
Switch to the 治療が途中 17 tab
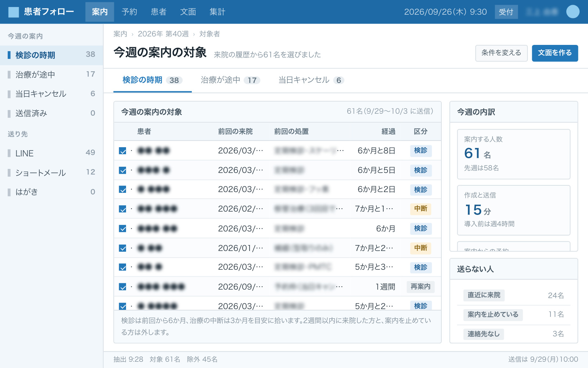point(230,80)
